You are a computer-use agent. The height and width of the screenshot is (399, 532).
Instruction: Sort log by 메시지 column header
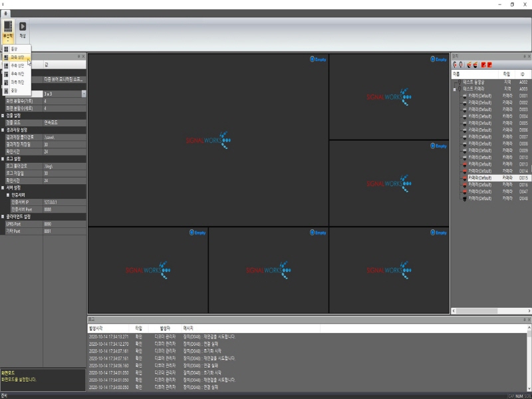pyautogui.click(x=251, y=329)
